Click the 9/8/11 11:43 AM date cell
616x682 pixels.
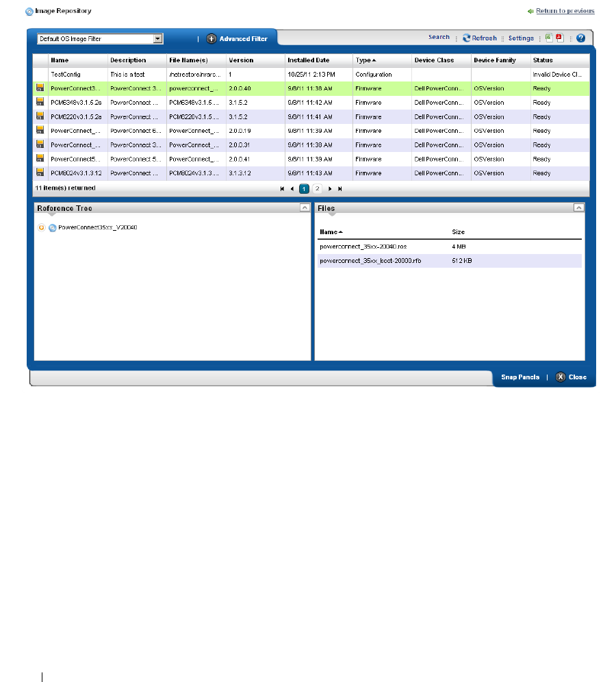pos(310,173)
